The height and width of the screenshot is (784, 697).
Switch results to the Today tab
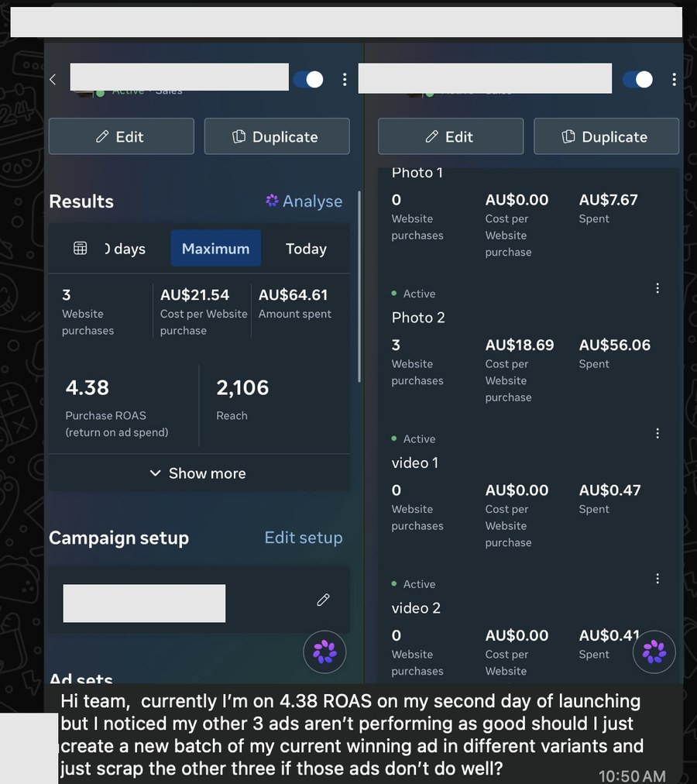306,249
